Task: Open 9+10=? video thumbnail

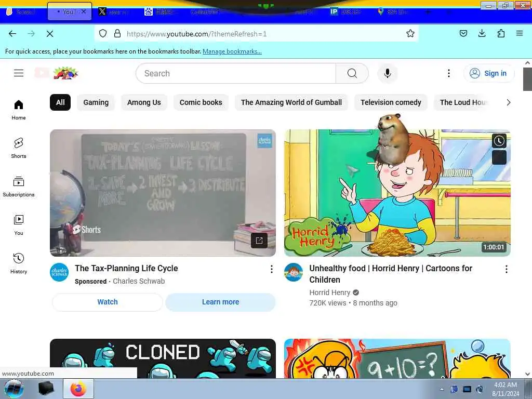Action: click(397, 358)
